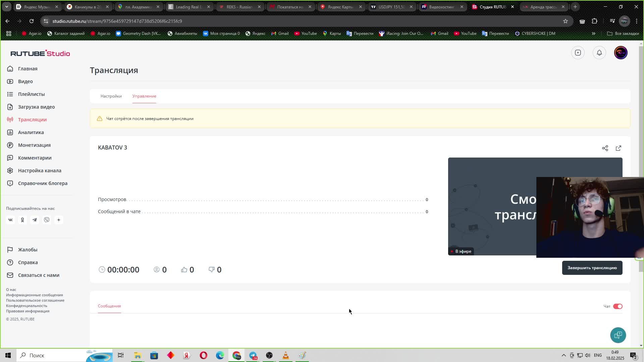This screenshot has height=362, width=644.
Task: Open stream in new window icon
Action: pyautogui.click(x=619, y=148)
